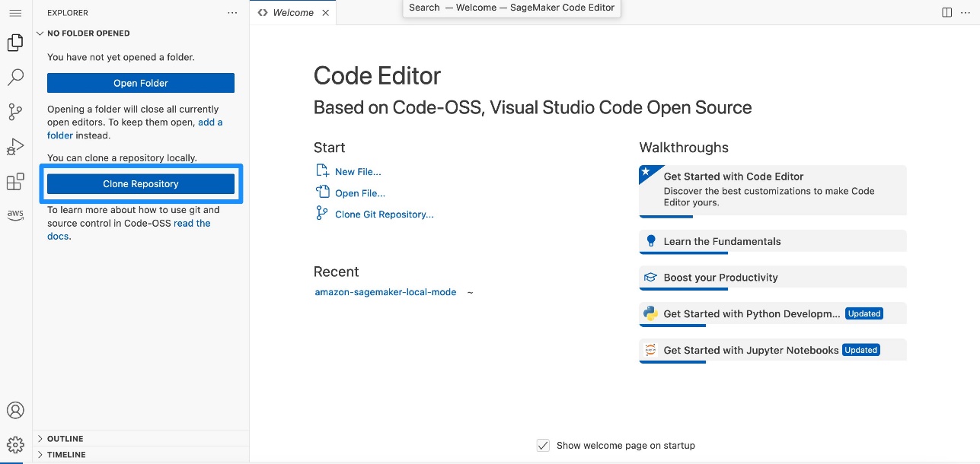Click the Explorer views and more actions ellipsis
Screen dimensions: 980x464
(232, 13)
